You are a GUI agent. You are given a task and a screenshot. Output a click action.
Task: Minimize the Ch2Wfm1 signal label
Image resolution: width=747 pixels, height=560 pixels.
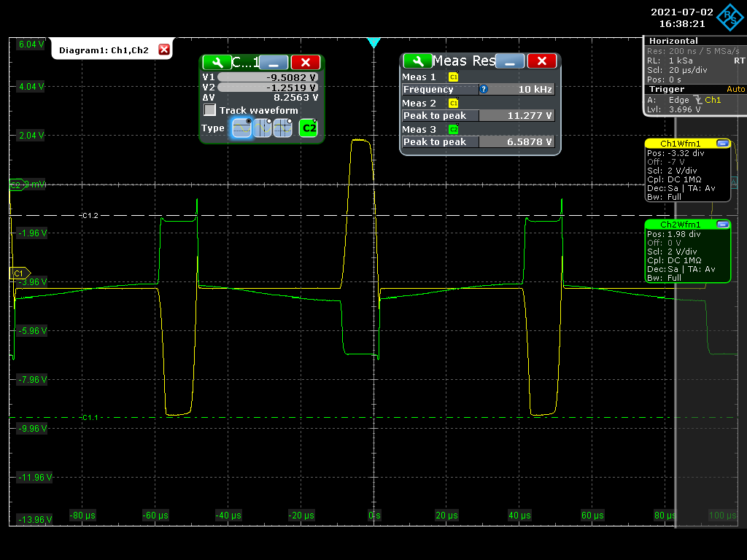click(722, 225)
